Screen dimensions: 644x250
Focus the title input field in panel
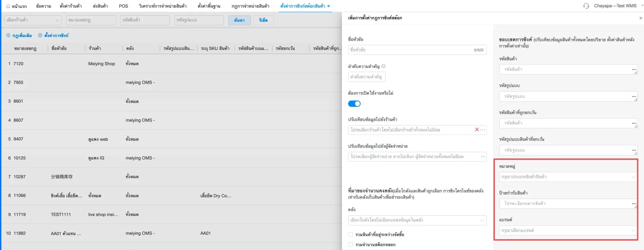point(417,50)
